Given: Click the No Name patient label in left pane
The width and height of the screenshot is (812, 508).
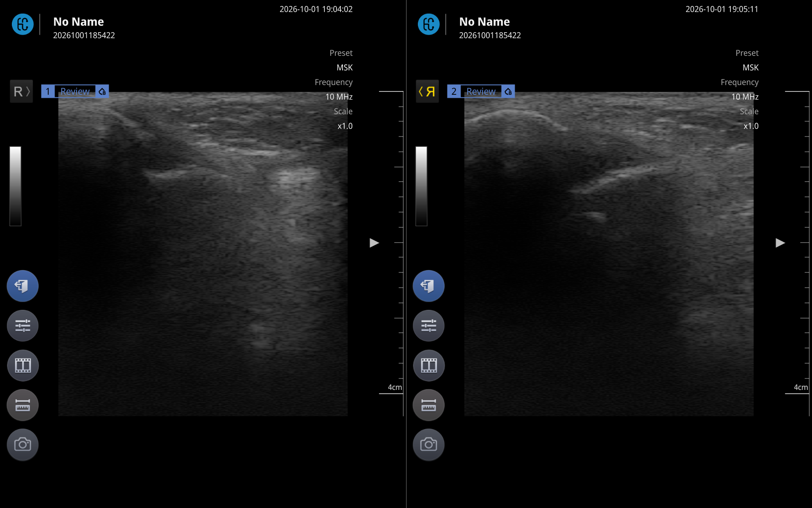Looking at the screenshot, I should point(79,22).
